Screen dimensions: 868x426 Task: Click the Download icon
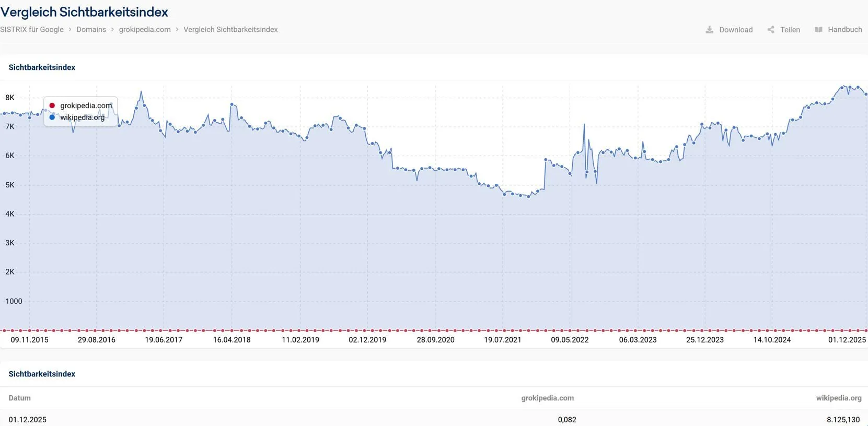pyautogui.click(x=709, y=30)
